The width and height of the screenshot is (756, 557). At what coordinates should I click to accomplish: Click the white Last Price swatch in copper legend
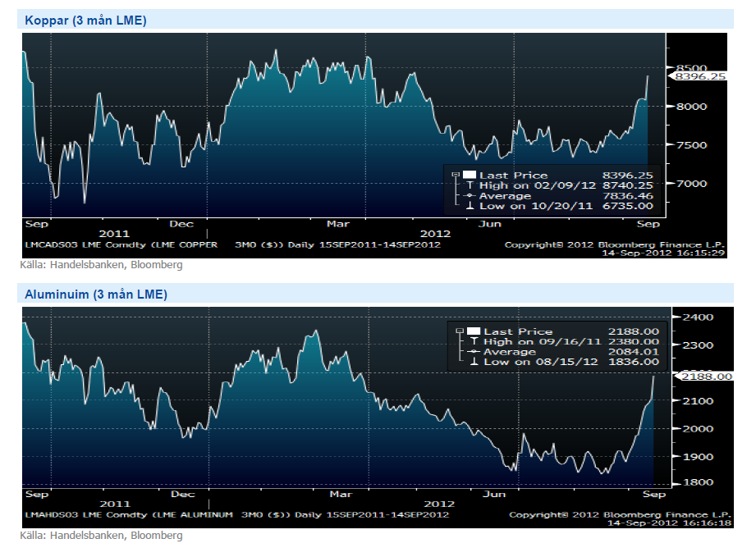tap(470, 175)
